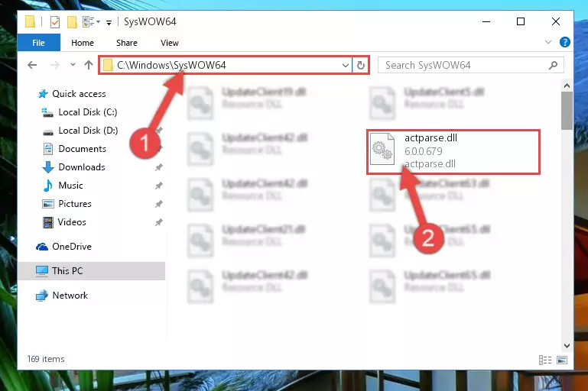Open the File menu tab
The width and height of the screenshot is (588, 391).
(39, 43)
